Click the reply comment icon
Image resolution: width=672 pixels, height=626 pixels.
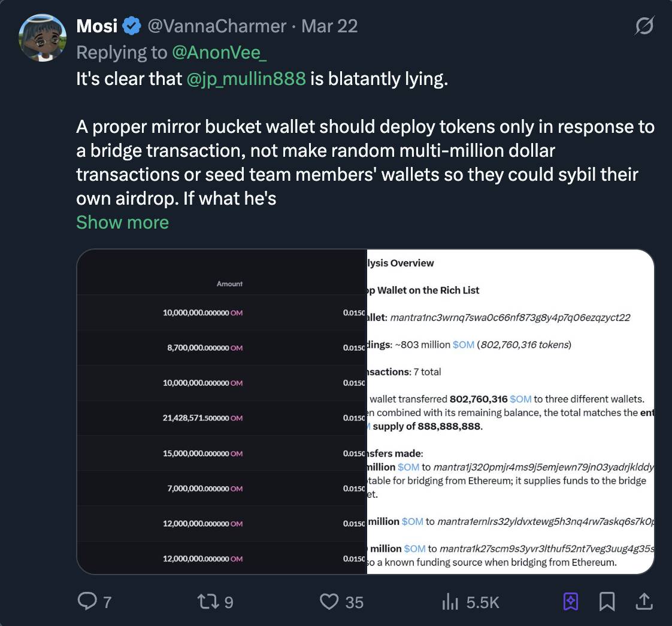[89, 601]
